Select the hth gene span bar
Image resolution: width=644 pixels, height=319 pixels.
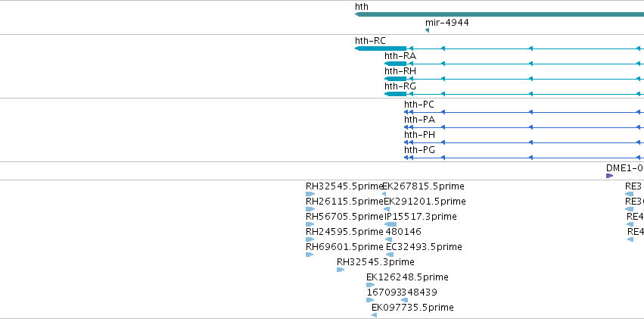(x=499, y=14)
